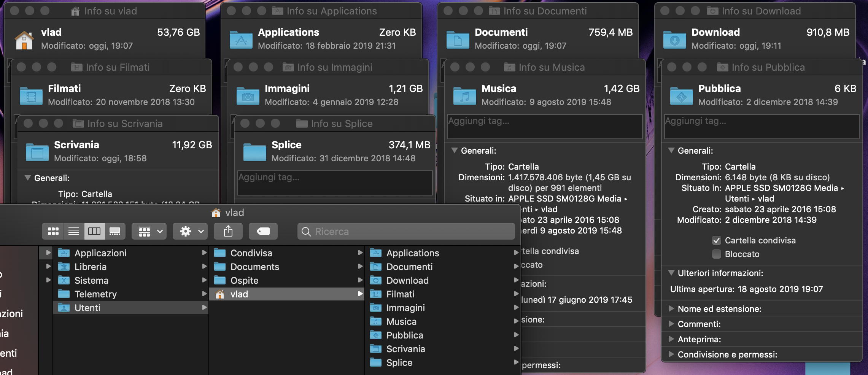868x375 pixels.
Task: Click the Scrivania folder icon in its info window
Action: [37, 152]
